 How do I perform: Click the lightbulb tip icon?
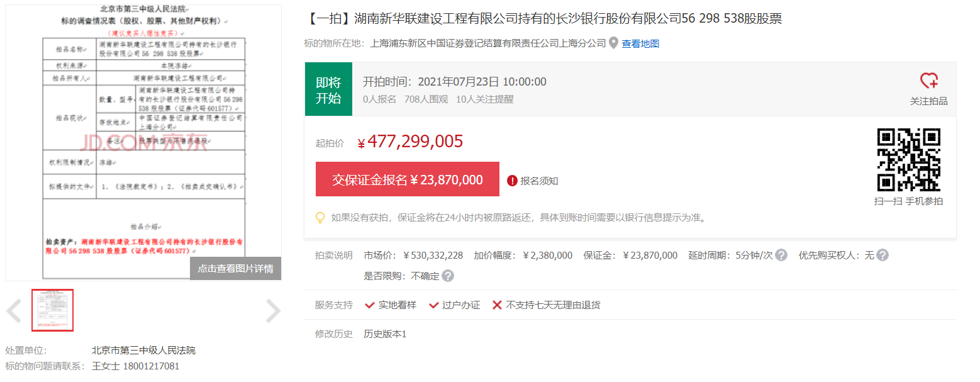click(321, 218)
